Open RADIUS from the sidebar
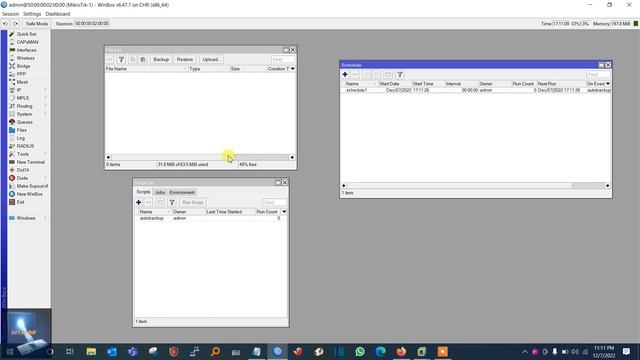 tap(25, 146)
